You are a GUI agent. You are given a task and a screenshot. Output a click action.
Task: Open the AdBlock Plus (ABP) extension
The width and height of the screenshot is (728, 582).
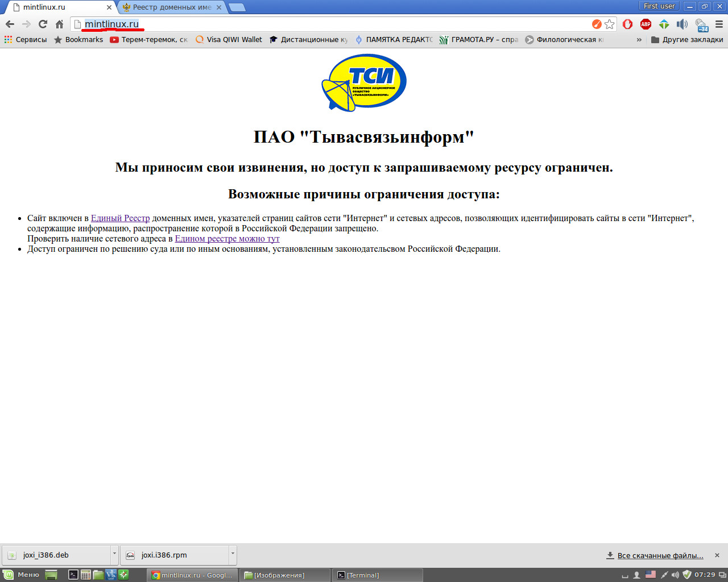coord(646,24)
